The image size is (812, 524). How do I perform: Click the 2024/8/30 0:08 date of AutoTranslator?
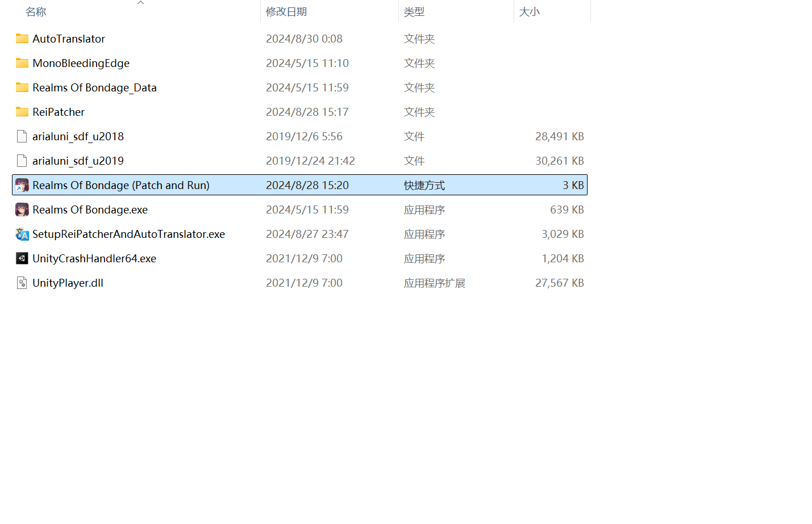tap(304, 39)
